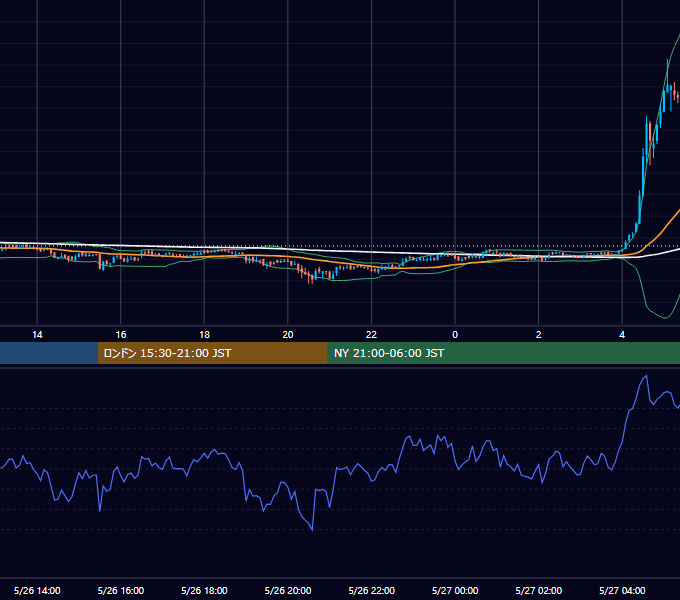Click the NY 21:00-06:00 JST session bar
This screenshot has width=680, height=600.
503,353
